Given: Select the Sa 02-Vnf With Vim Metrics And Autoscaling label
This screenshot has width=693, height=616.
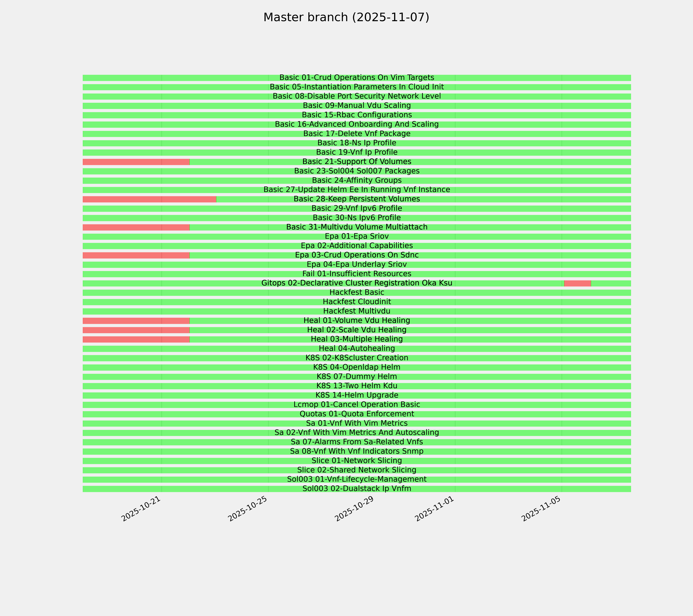Looking at the screenshot, I should click(357, 433).
